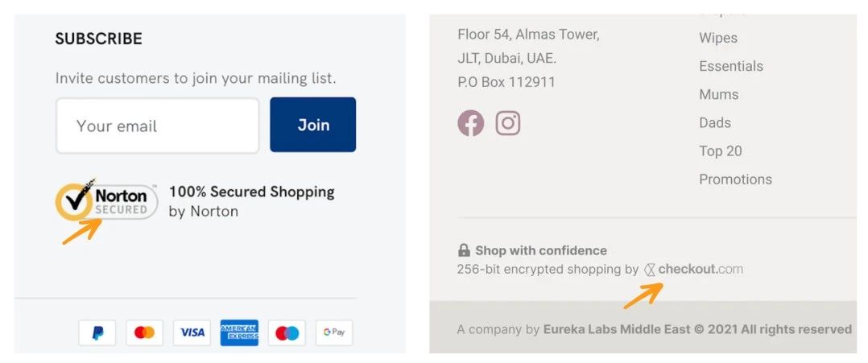Open the Mums category link

pyautogui.click(x=719, y=94)
